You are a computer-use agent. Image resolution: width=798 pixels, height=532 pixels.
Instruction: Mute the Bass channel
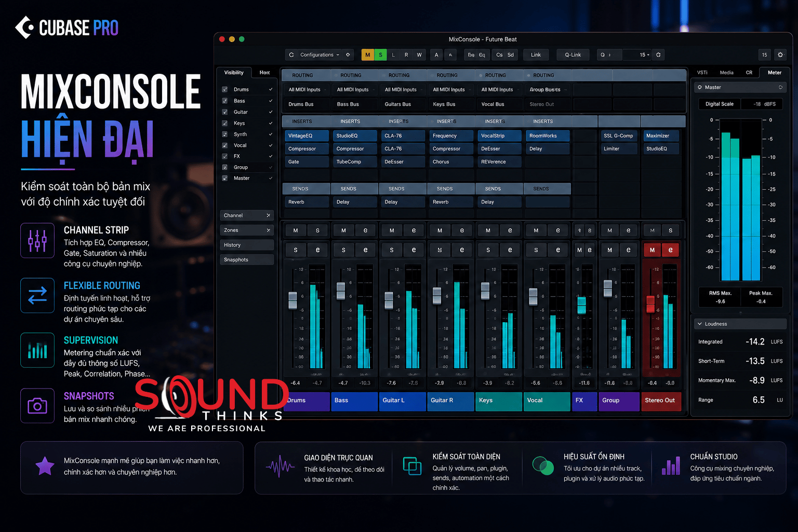pos(343,230)
